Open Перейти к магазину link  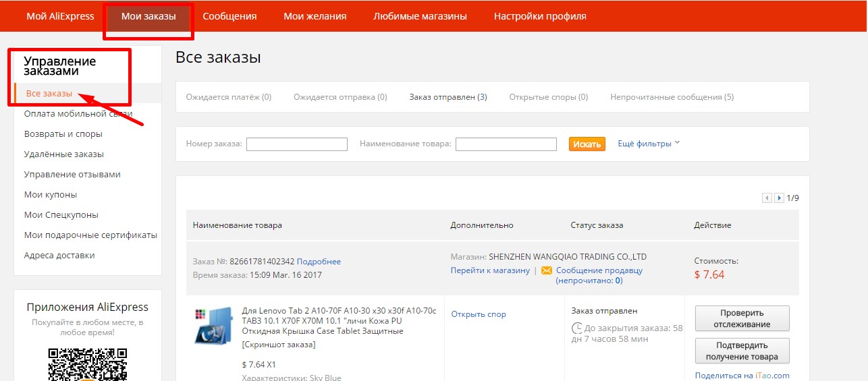click(490, 270)
